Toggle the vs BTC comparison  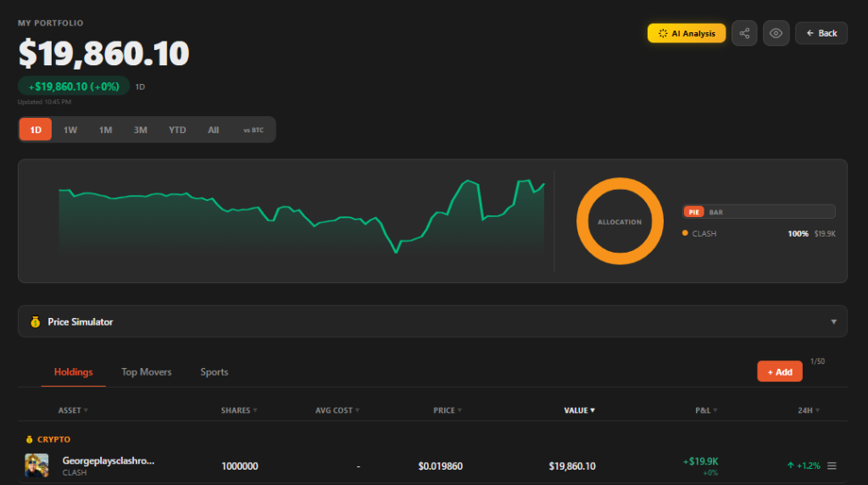coord(253,130)
